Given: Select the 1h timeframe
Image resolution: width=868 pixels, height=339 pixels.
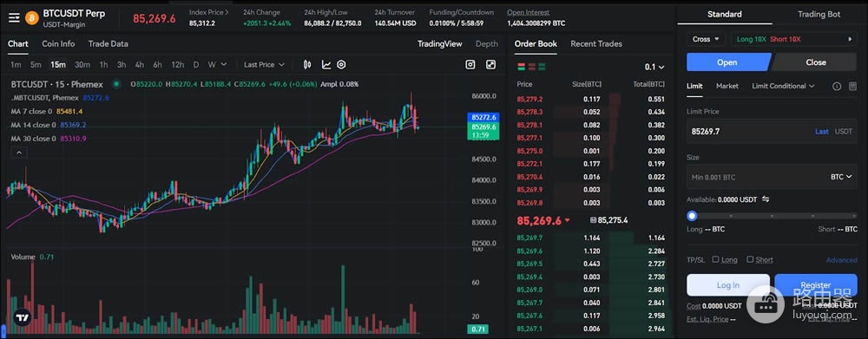Looking at the screenshot, I should pos(103,65).
